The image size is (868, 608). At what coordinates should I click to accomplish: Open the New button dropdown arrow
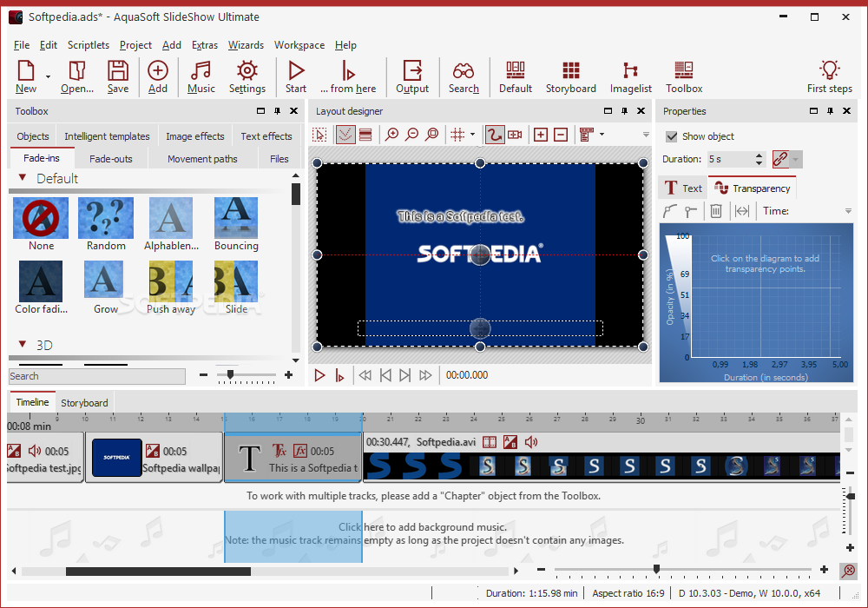[x=48, y=76]
